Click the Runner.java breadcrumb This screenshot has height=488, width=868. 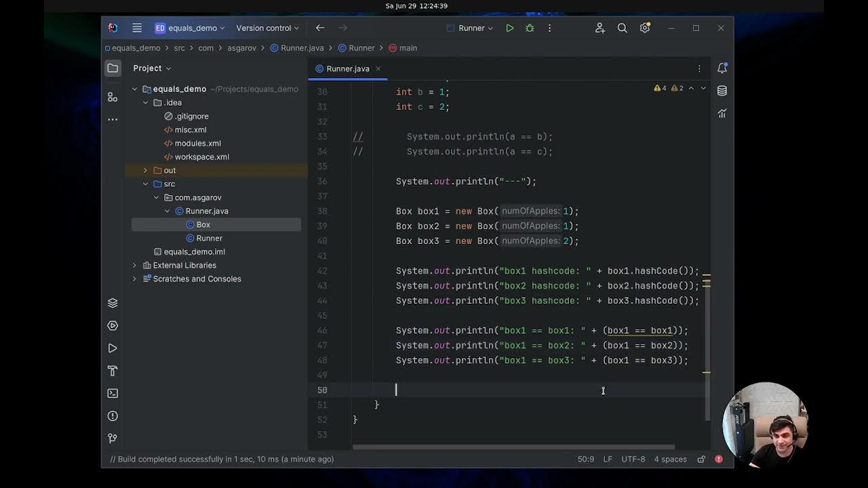297,48
